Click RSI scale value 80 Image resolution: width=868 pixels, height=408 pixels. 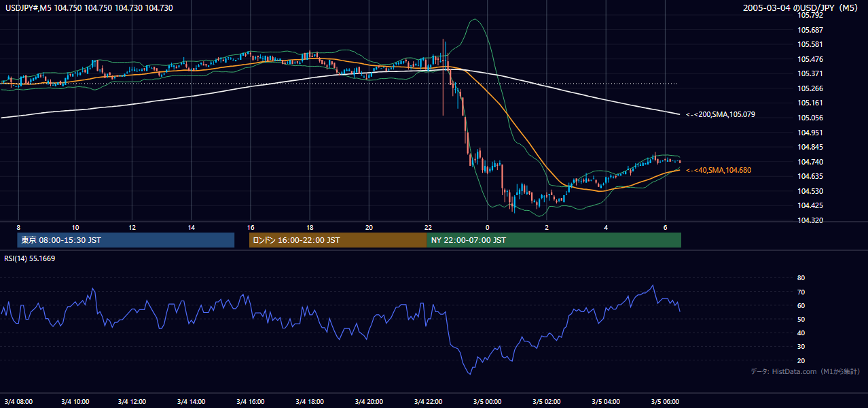click(801, 278)
